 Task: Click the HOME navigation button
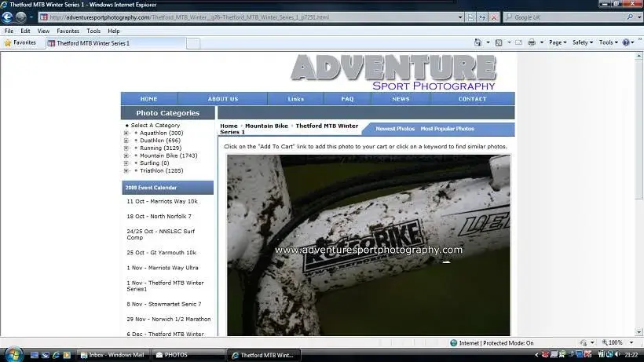[148, 99]
